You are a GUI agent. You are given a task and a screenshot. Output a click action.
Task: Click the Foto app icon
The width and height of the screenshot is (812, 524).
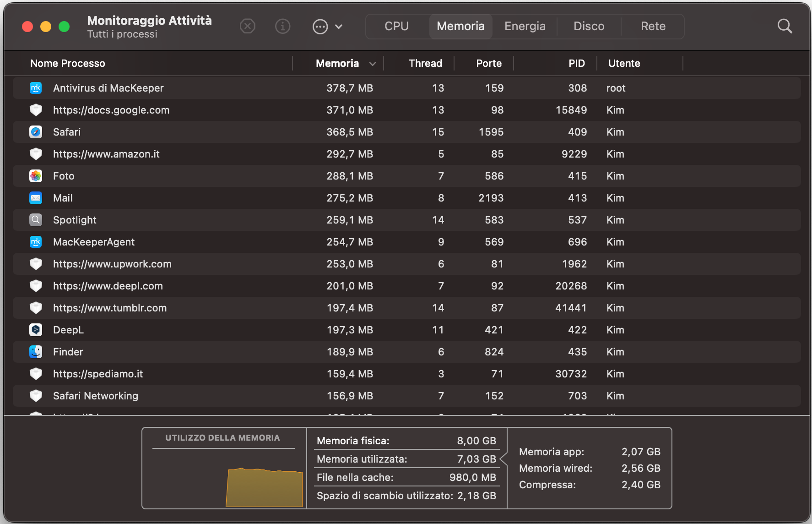click(36, 176)
